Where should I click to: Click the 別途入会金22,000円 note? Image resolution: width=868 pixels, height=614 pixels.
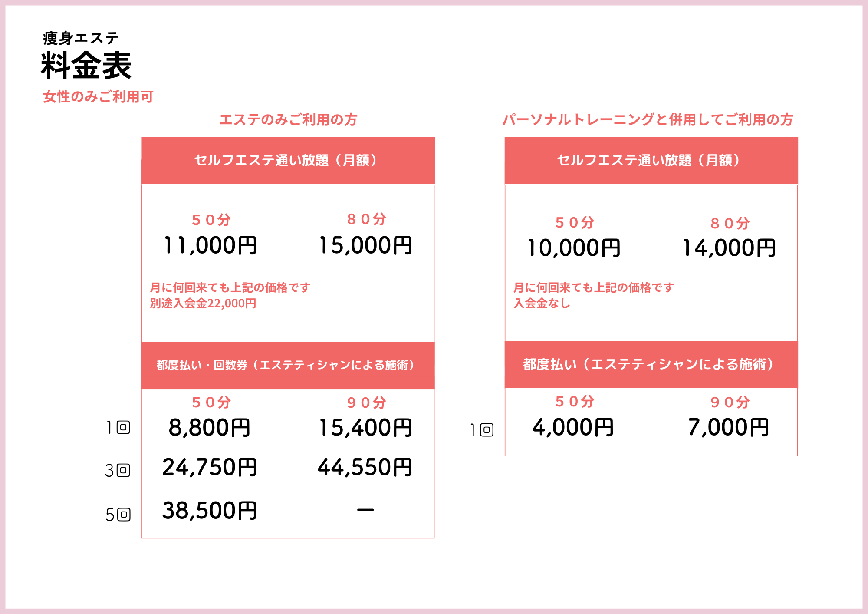pyautogui.click(x=203, y=303)
